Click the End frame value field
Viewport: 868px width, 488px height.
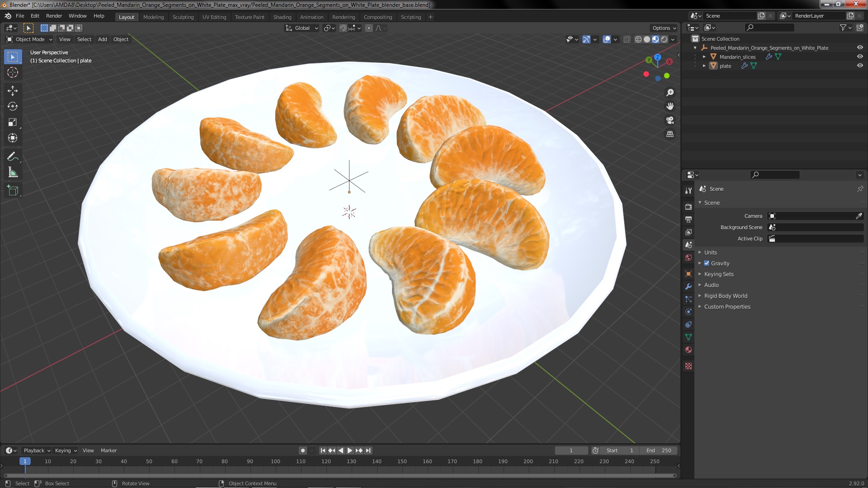[x=659, y=450]
